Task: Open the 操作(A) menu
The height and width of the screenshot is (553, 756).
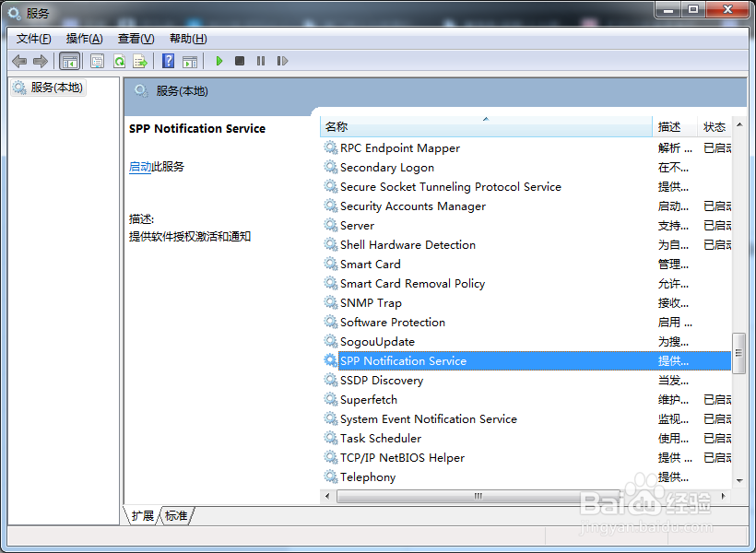Action: click(83, 38)
